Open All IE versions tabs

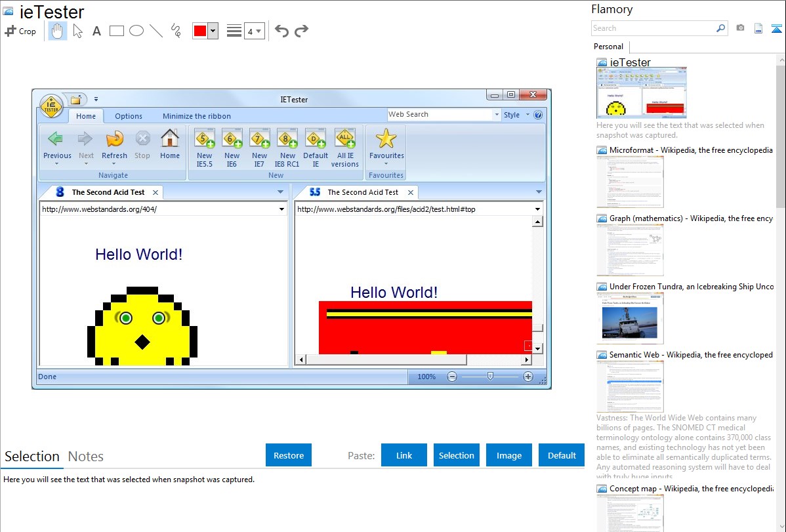(345, 148)
